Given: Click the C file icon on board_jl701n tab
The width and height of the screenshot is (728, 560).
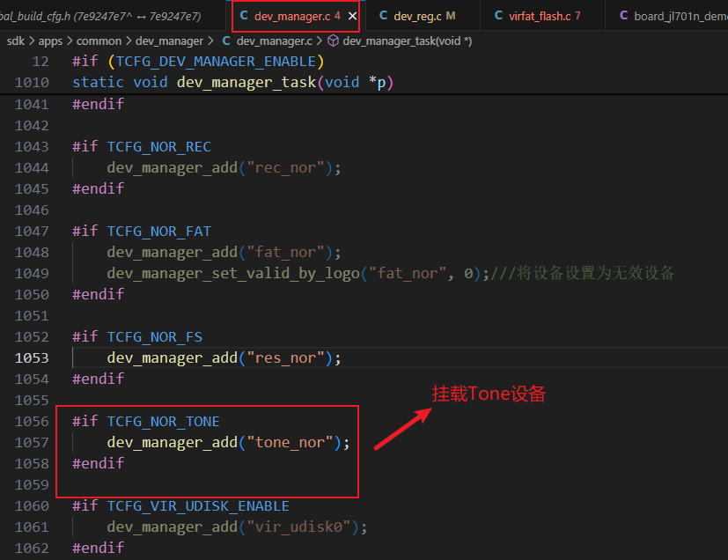Looking at the screenshot, I should tap(623, 16).
